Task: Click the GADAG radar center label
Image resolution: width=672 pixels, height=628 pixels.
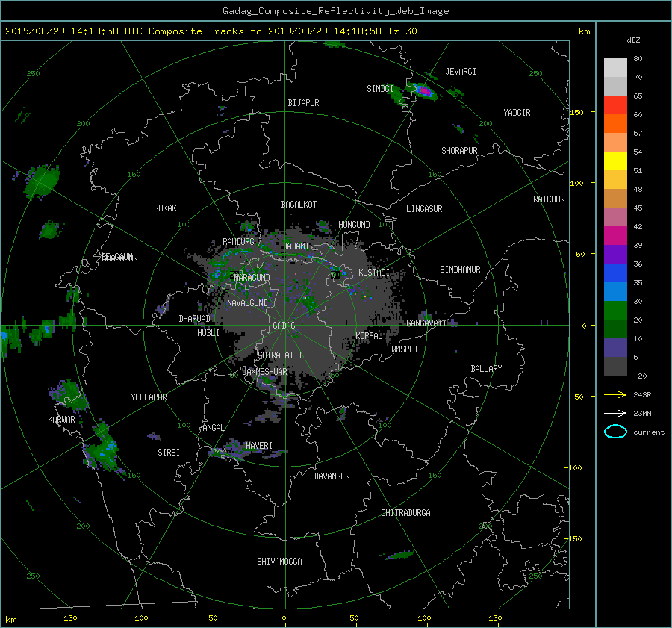Action: [x=284, y=326]
